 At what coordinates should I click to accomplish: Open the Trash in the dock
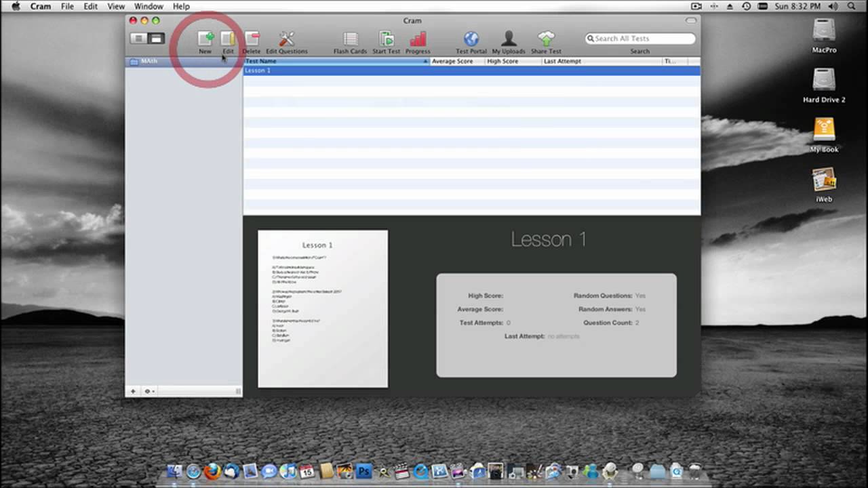695,471
